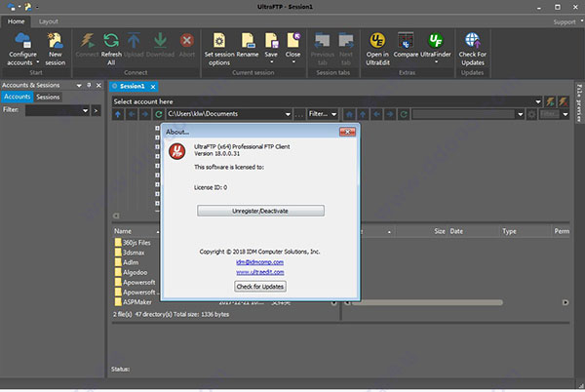Close the Accounts & Sessions panel

click(98, 85)
